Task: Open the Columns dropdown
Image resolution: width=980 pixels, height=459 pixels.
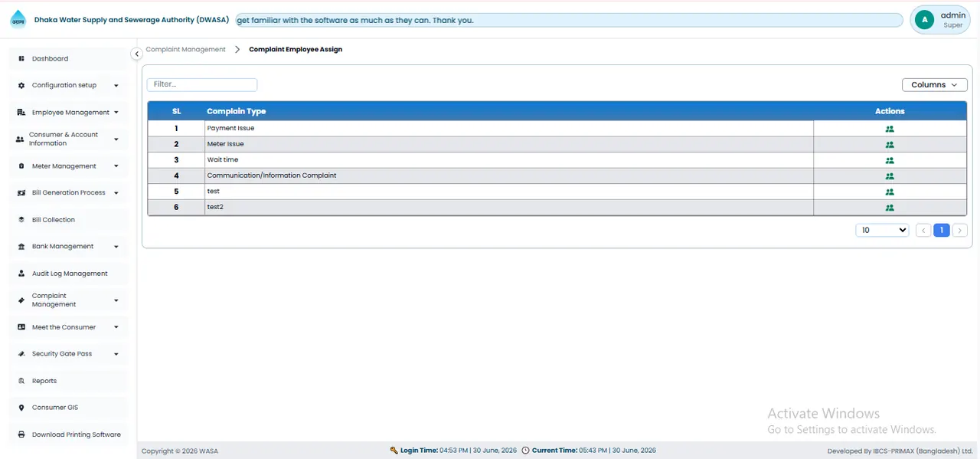Action: point(935,85)
